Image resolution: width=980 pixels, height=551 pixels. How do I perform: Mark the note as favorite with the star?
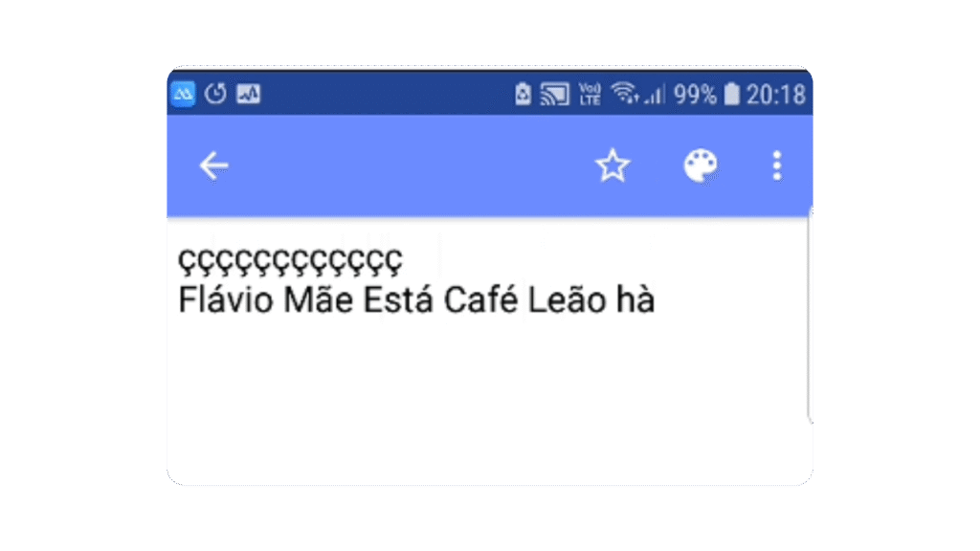pos(612,165)
